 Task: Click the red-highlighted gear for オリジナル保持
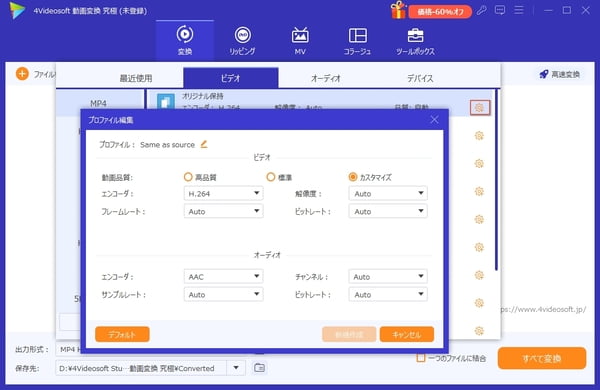click(x=479, y=108)
